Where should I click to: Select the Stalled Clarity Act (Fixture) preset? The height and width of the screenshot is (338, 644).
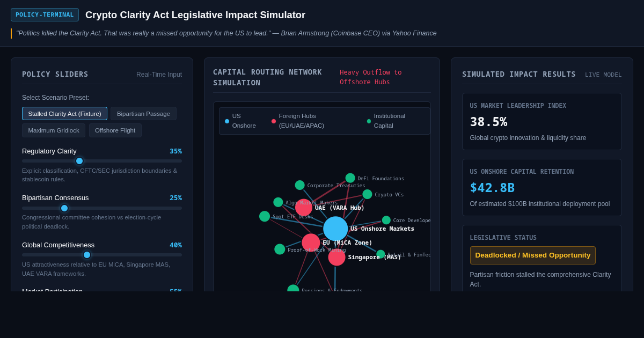(x=64, y=114)
